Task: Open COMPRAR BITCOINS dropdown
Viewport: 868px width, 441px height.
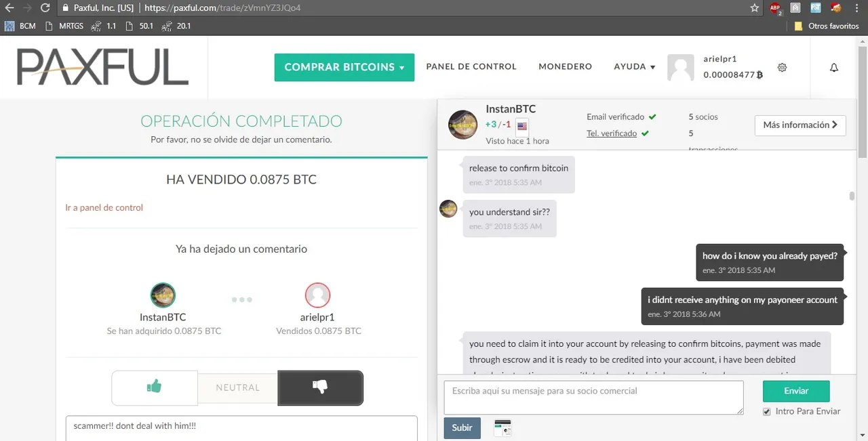Action: pyautogui.click(x=344, y=67)
